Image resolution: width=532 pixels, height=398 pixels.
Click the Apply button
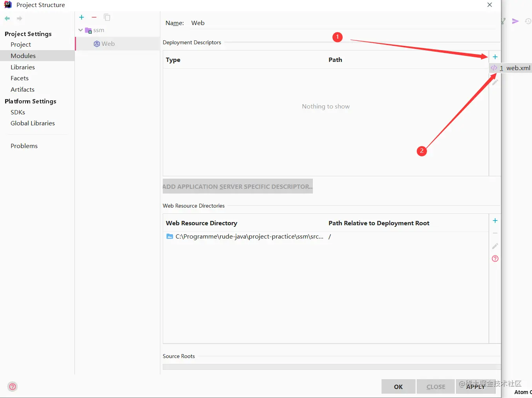tap(476, 387)
